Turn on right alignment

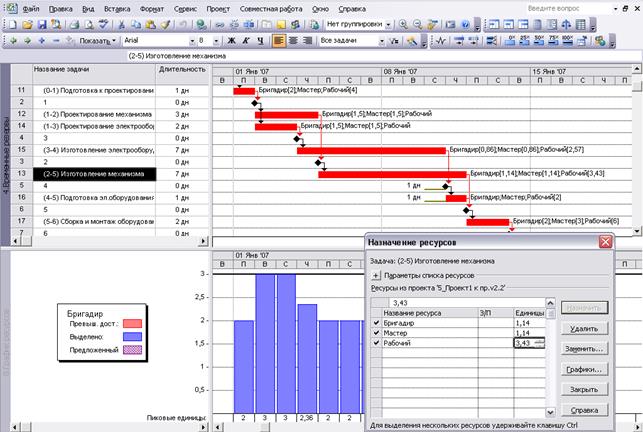click(308, 41)
